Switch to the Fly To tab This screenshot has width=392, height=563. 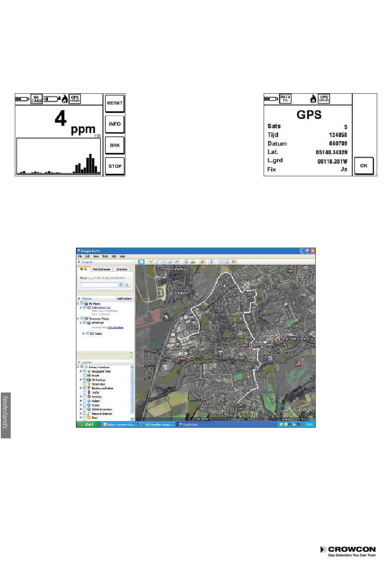tap(83, 269)
